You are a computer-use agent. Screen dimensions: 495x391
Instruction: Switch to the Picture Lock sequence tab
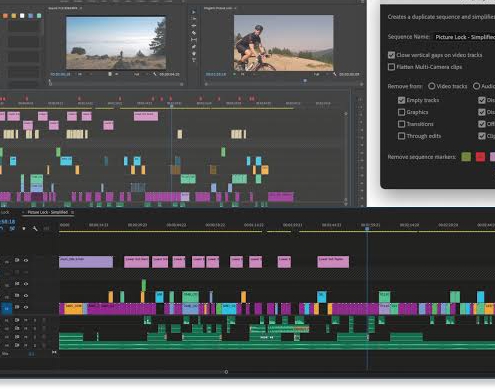(5, 212)
